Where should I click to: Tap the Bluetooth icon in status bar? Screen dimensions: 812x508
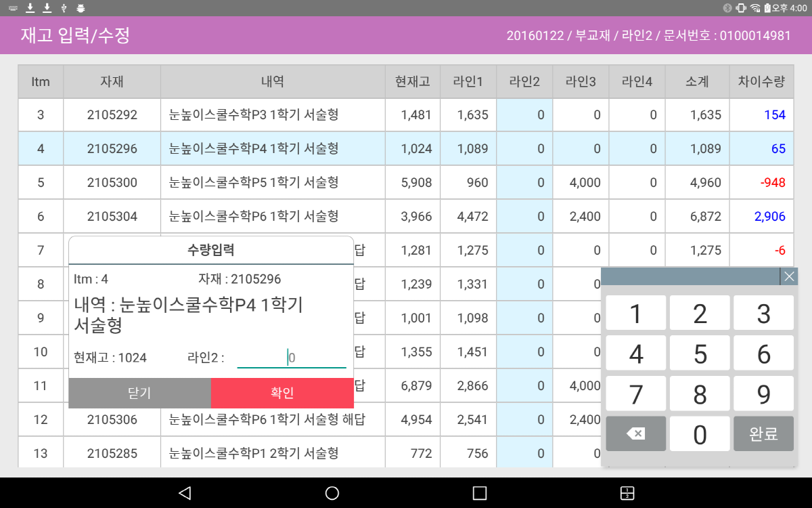pyautogui.click(x=728, y=8)
